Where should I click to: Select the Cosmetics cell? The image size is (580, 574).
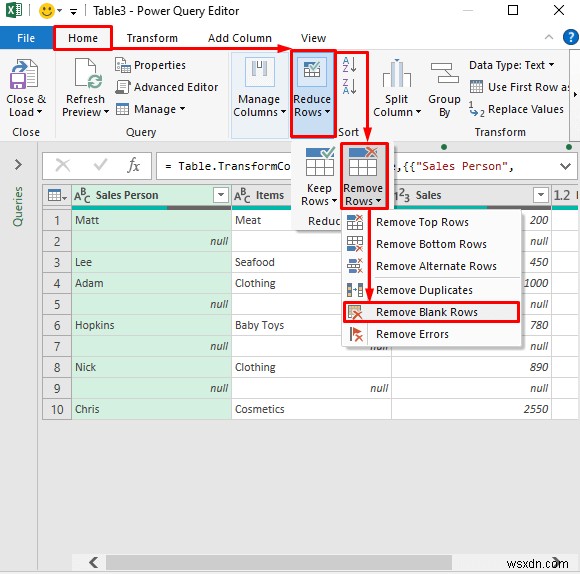pos(311,409)
